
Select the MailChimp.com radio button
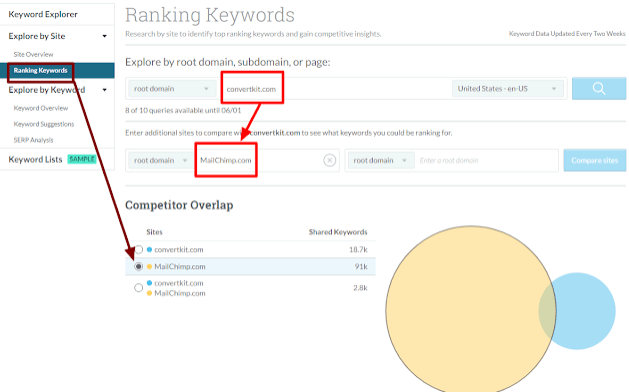(x=139, y=266)
